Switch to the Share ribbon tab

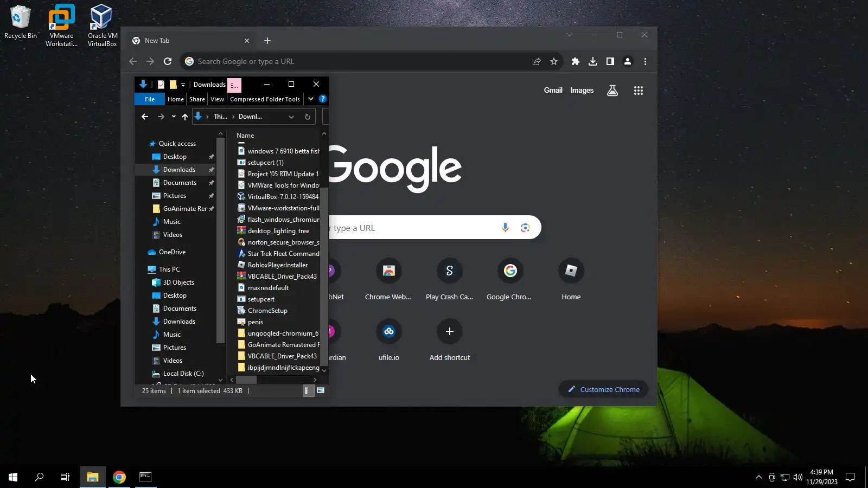click(197, 99)
